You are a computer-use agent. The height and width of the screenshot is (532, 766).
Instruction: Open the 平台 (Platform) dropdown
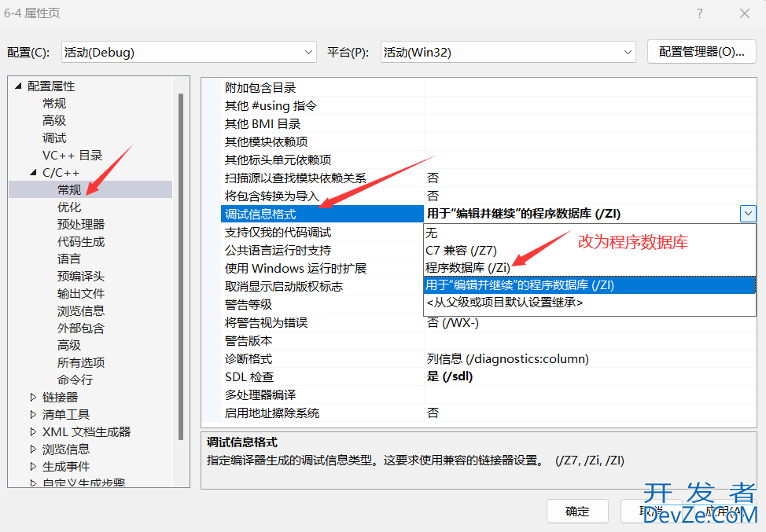pyautogui.click(x=507, y=53)
